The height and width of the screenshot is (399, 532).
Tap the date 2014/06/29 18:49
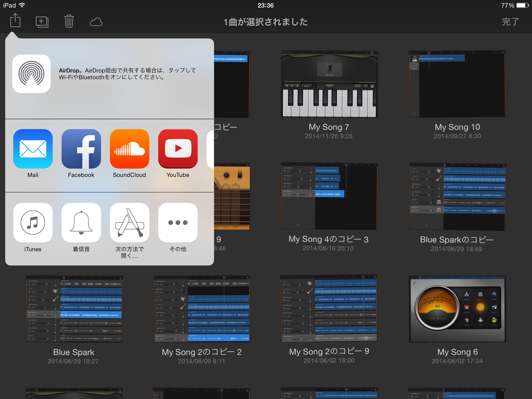456,249
